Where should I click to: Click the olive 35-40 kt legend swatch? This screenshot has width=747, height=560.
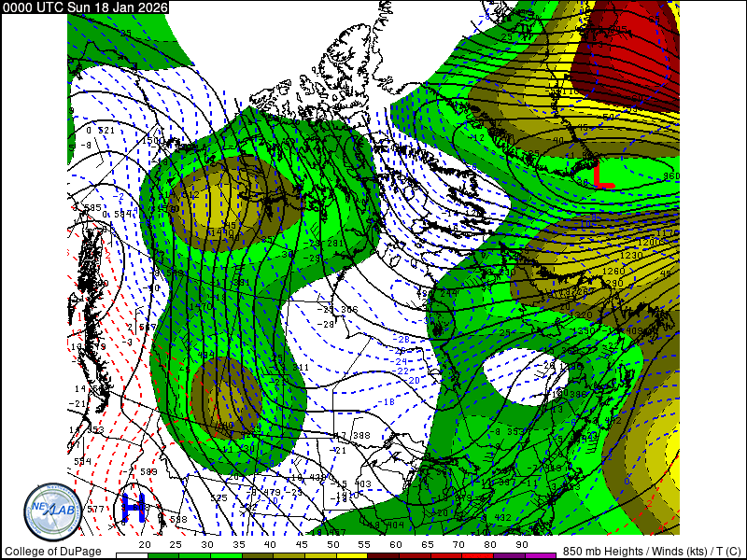tap(258, 555)
